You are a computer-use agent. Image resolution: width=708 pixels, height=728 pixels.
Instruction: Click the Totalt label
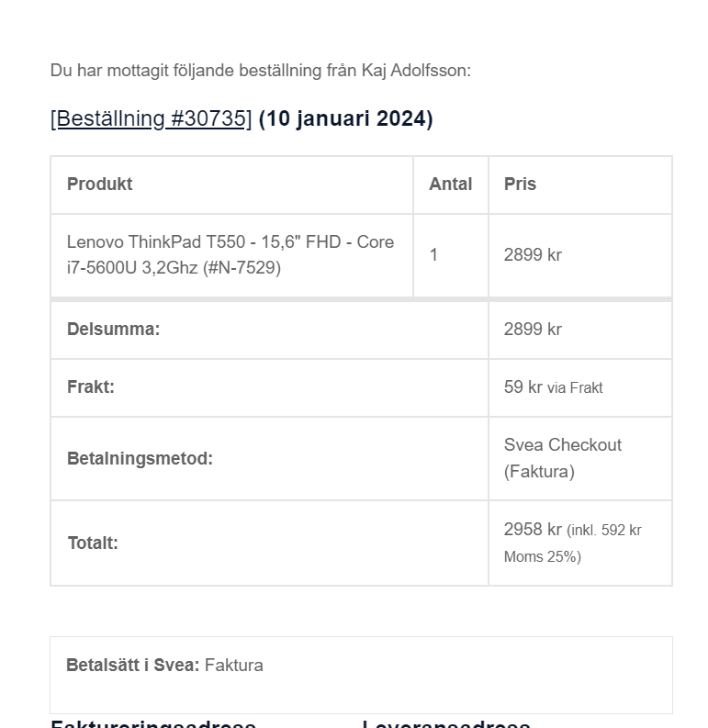point(93,543)
